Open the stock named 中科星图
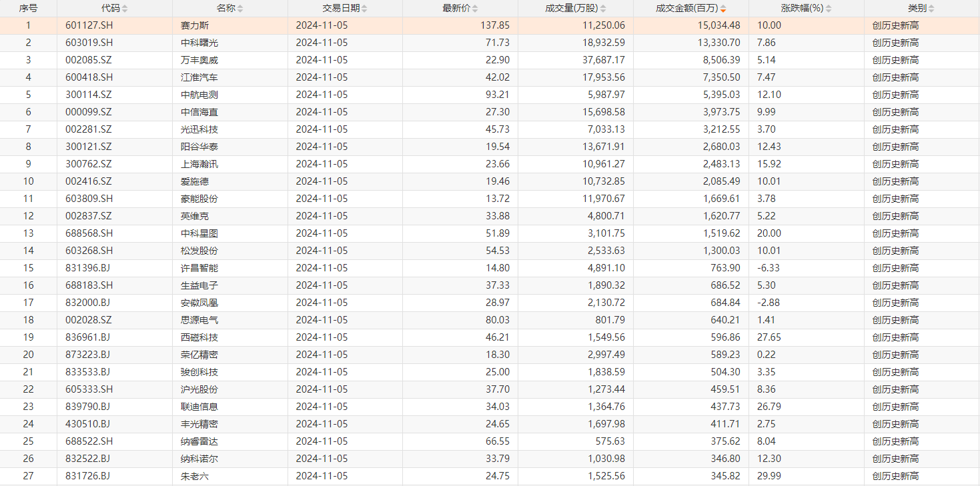 199,233
